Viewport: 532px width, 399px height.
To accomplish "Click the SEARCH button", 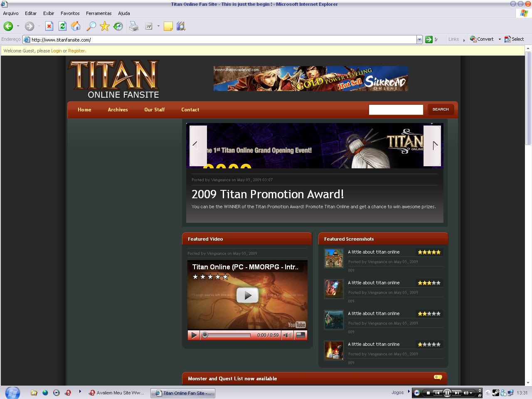I will (x=441, y=109).
